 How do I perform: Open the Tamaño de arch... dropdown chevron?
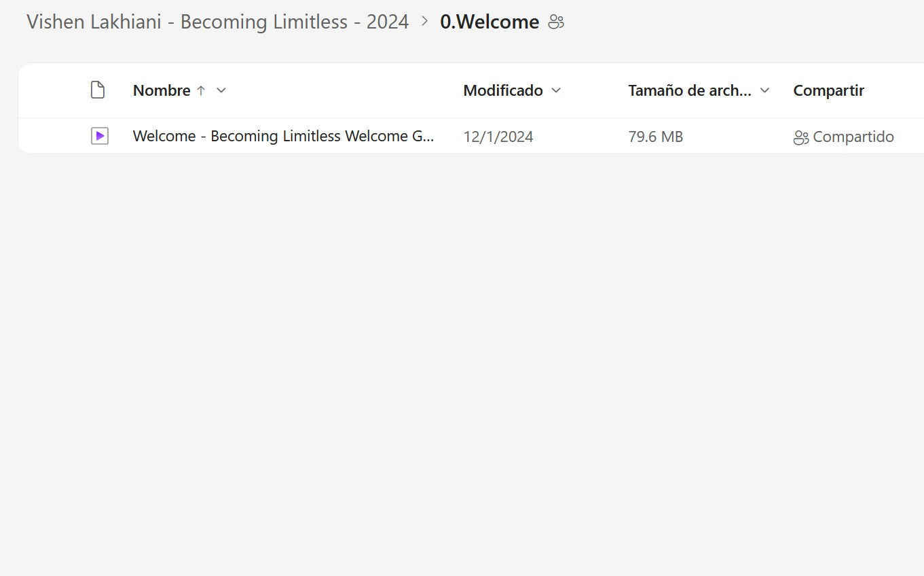click(764, 90)
